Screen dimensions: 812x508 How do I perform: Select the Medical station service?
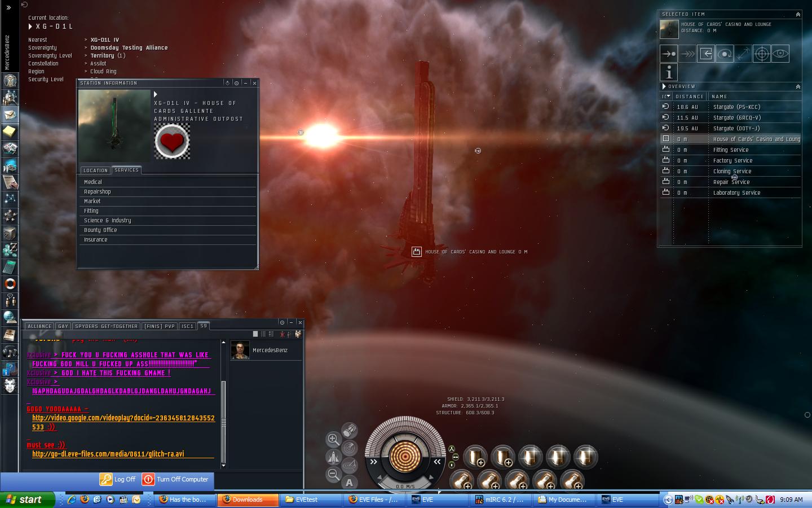click(x=167, y=182)
